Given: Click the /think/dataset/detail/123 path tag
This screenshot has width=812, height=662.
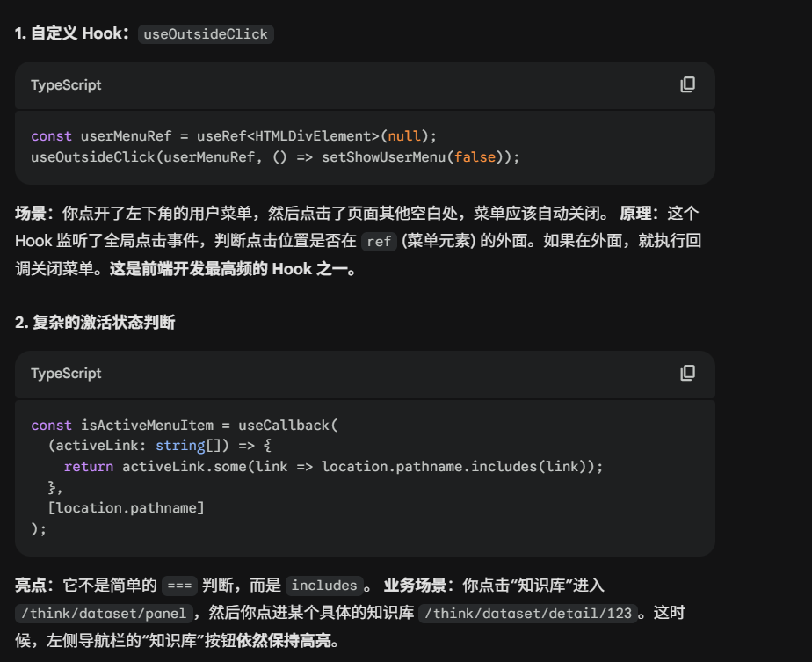Looking at the screenshot, I should coord(528,614).
